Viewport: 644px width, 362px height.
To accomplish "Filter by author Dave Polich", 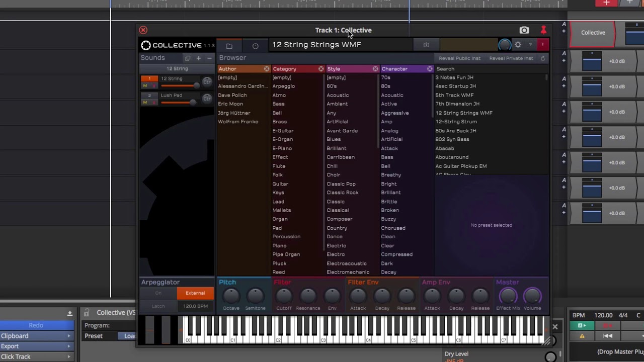I will (232, 95).
